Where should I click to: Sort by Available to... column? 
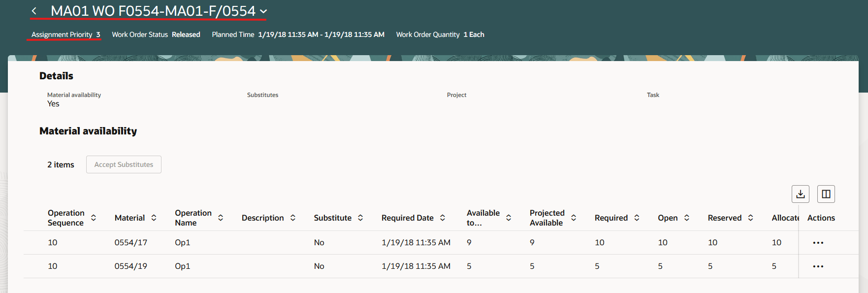[509, 218]
